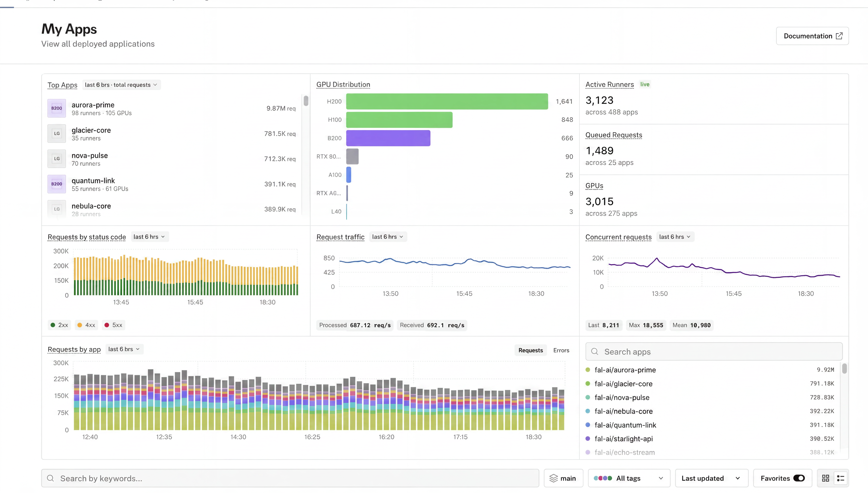Open Requests by app time range dropdown

click(124, 349)
